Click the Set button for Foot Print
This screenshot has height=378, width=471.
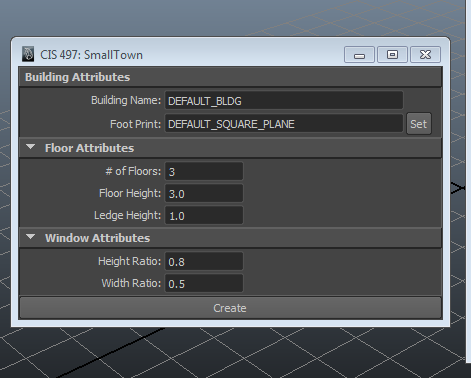(x=419, y=124)
